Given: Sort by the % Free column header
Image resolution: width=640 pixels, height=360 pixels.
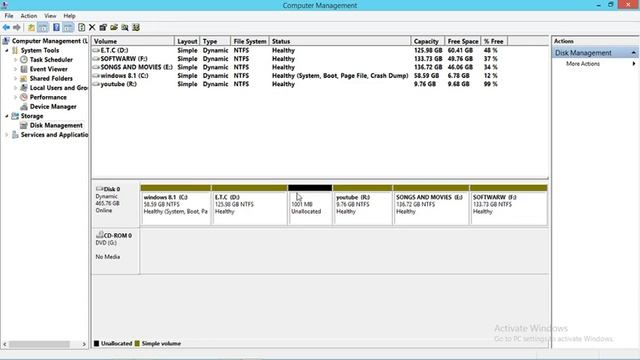Looking at the screenshot, I should pyautogui.click(x=494, y=41).
